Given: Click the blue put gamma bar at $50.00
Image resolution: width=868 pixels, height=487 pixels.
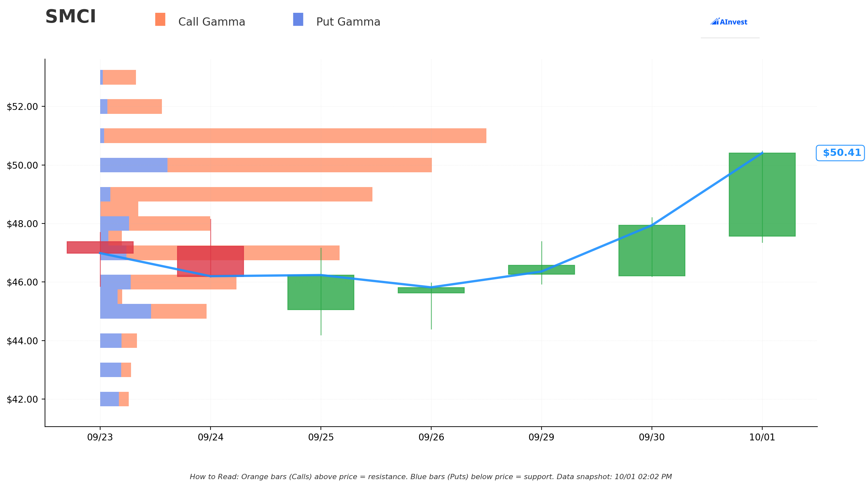Looking at the screenshot, I should tap(134, 165).
